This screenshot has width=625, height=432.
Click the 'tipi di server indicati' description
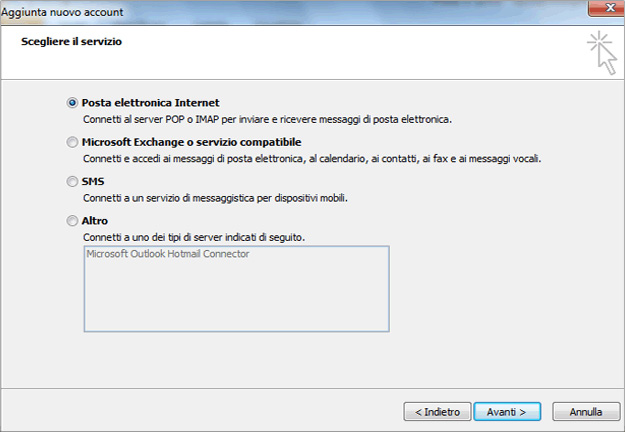[x=194, y=238]
